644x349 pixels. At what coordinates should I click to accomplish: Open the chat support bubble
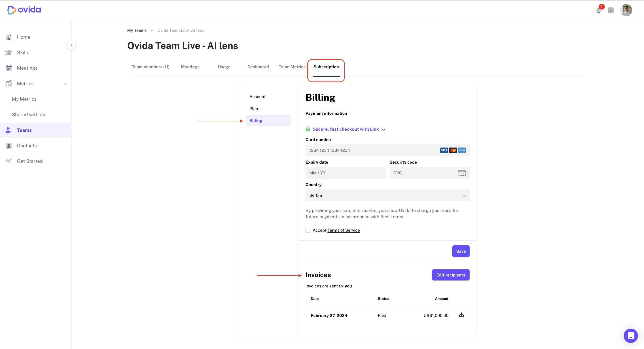[631, 336]
